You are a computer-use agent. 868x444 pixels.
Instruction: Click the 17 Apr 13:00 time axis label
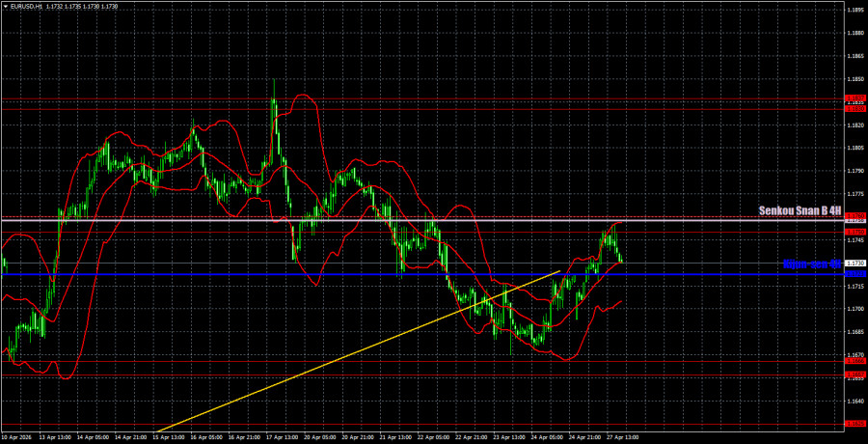(x=285, y=437)
